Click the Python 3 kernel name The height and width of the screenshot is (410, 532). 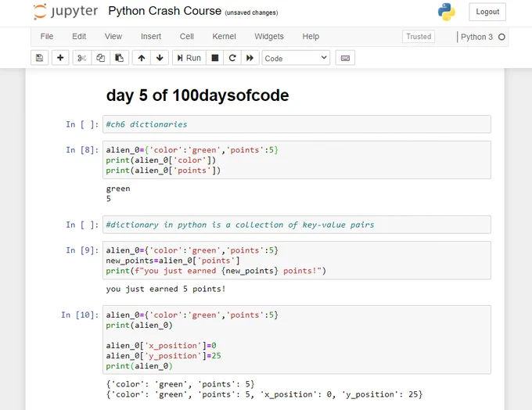coord(476,37)
